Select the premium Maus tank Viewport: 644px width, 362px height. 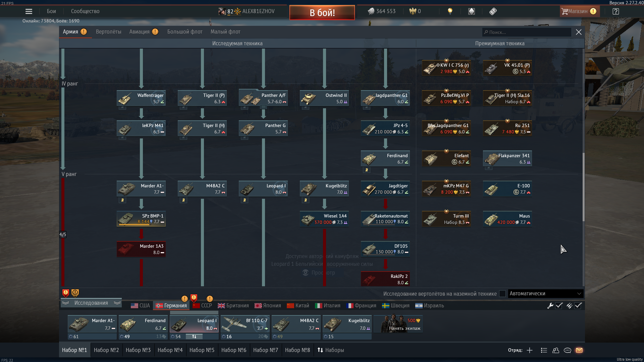pyautogui.click(x=507, y=219)
